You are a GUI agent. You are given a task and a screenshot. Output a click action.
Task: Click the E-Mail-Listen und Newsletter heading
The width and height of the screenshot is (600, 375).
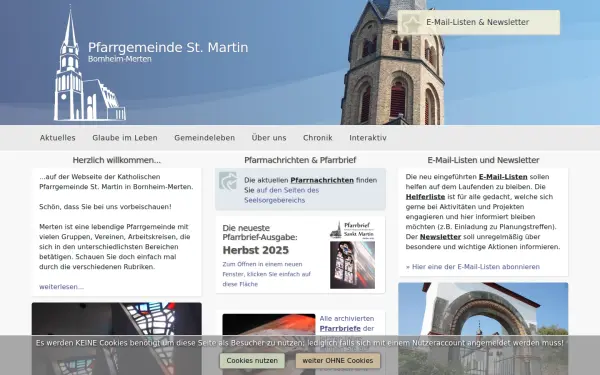[x=483, y=160]
